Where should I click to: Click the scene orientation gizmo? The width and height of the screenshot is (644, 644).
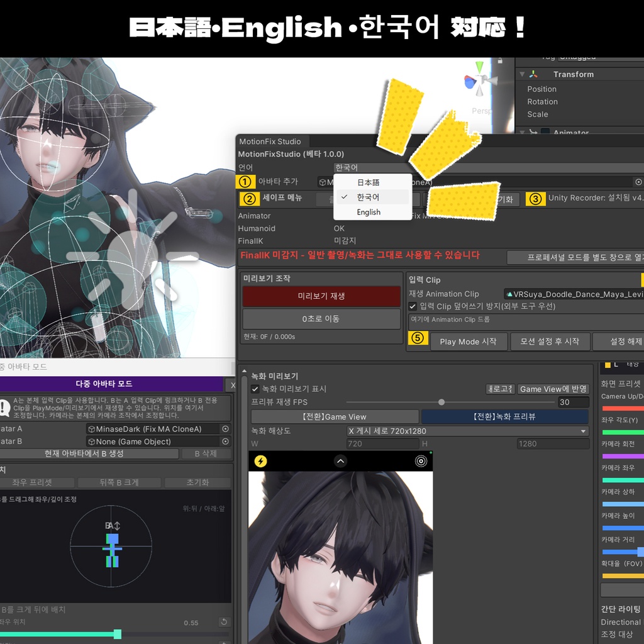(479, 80)
